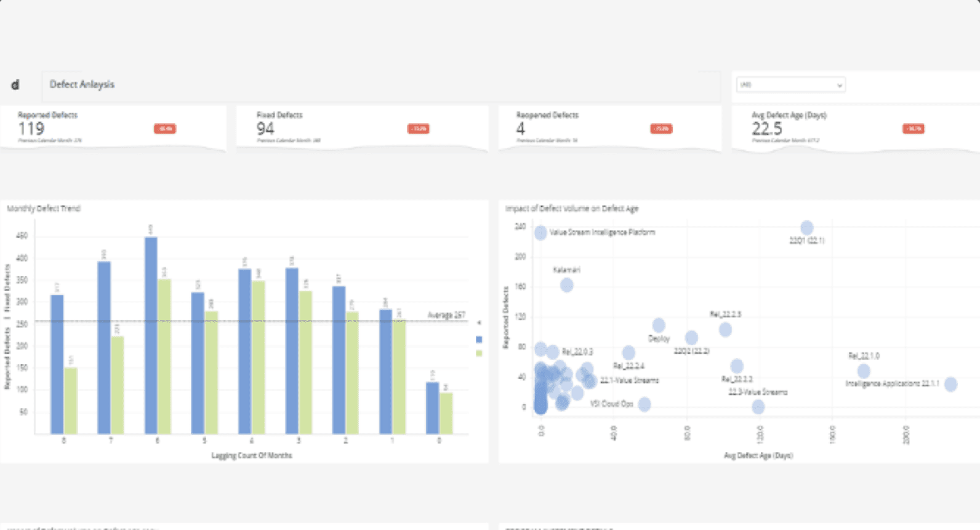Open the (All) filter dropdown
The width and height of the screenshot is (980, 530).
coord(791,85)
